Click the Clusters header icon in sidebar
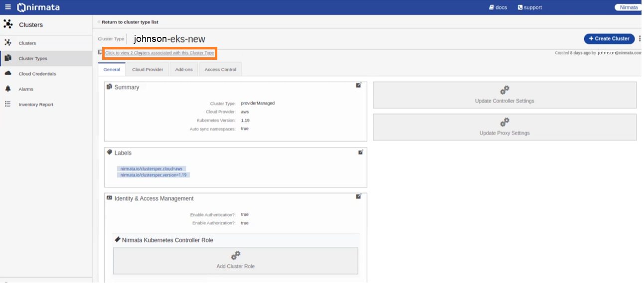 (x=8, y=24)
